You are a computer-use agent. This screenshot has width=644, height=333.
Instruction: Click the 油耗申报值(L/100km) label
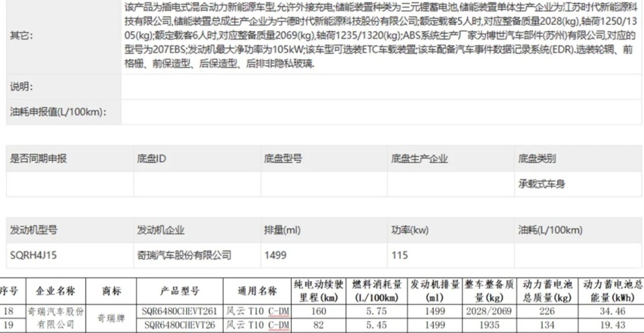(x=58, y=112)
